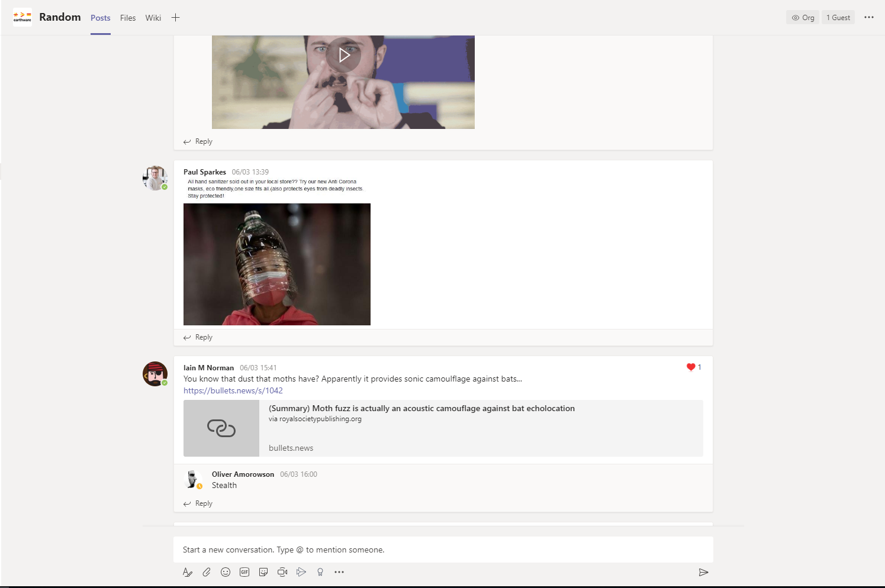Image resolution: width=885 pixels, height=588 pixels.
Task: Send the message with the arrow icon
Action: pos(703,572)
